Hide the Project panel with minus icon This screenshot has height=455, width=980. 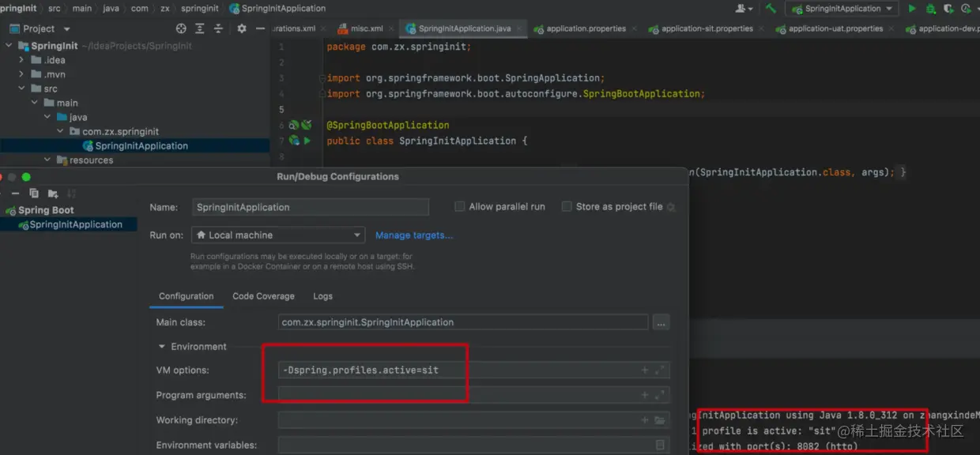click(x=261, y=28)
